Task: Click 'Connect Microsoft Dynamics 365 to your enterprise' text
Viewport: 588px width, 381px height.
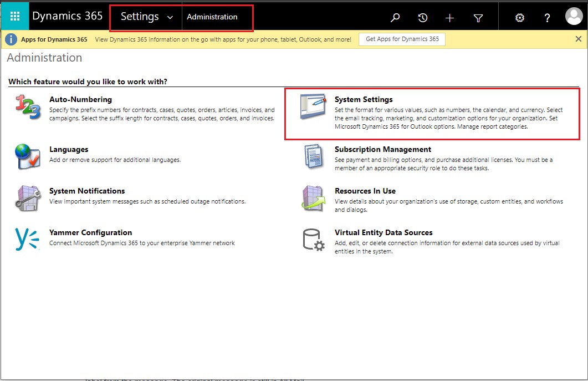Action: 142,243
